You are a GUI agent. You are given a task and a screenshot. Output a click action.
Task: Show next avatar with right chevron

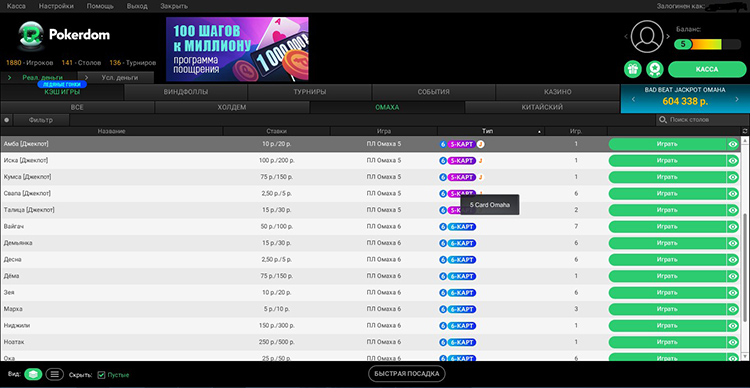pyautogui.click(x=668, y=37)
